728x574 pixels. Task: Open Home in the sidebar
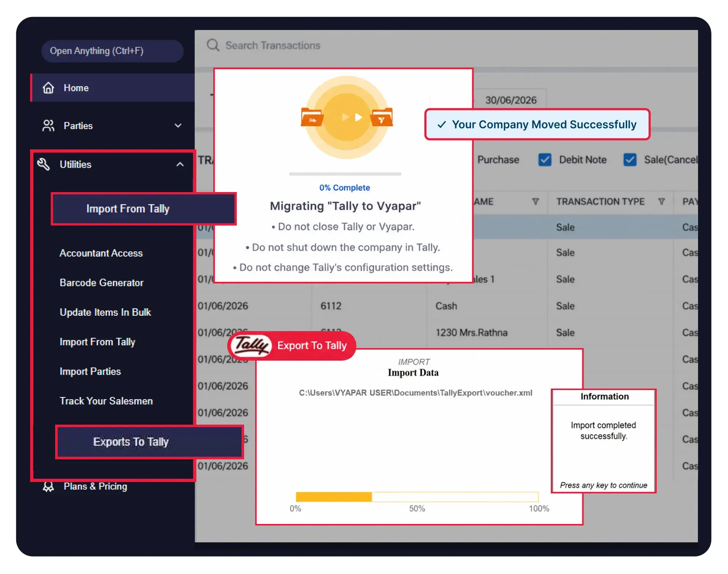(113, 88)
